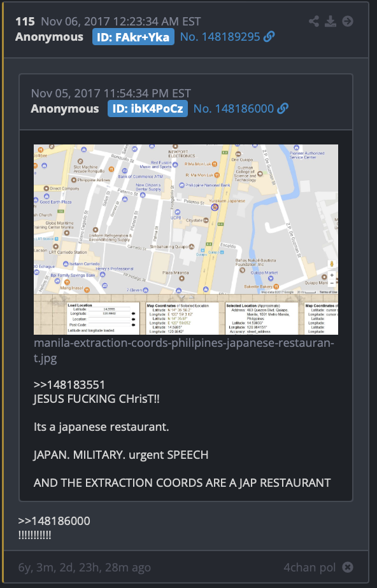
Task: Open the manila-extraction-coords jpg filename link
Action: (184, 350)
